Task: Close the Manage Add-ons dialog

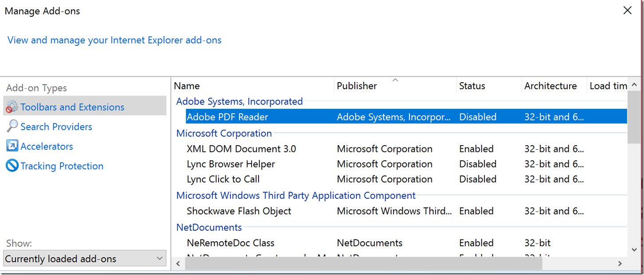Action: click(627, 11)
